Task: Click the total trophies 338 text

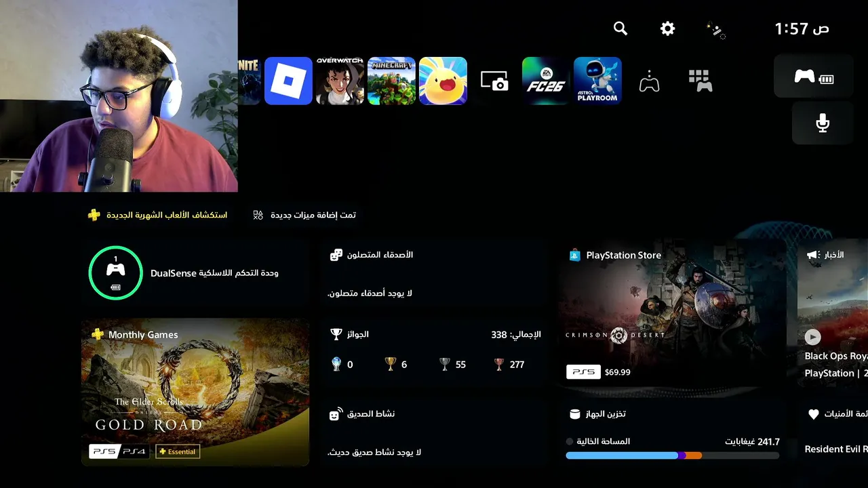Action: click(x=516, y=335)
